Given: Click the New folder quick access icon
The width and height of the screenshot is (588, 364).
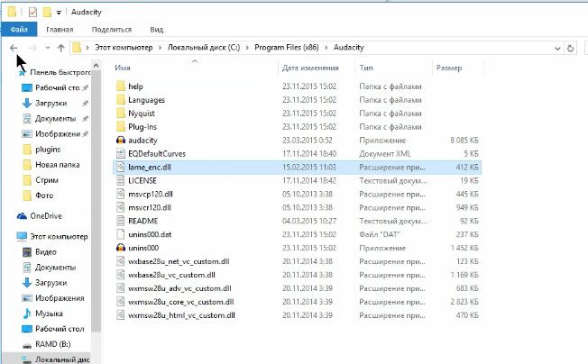Looking at the screenshot, I should click(x=47, y=13).
